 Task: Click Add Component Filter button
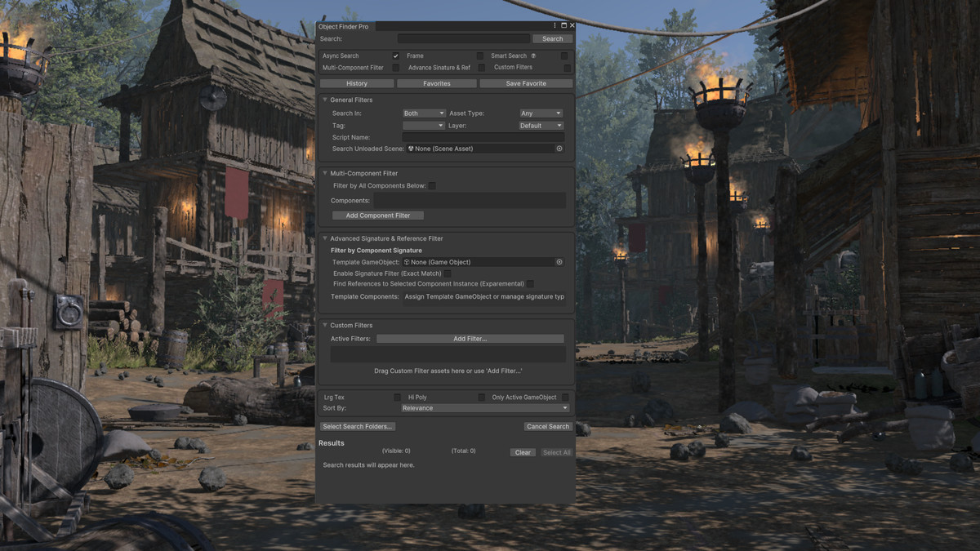click(378, 216)
